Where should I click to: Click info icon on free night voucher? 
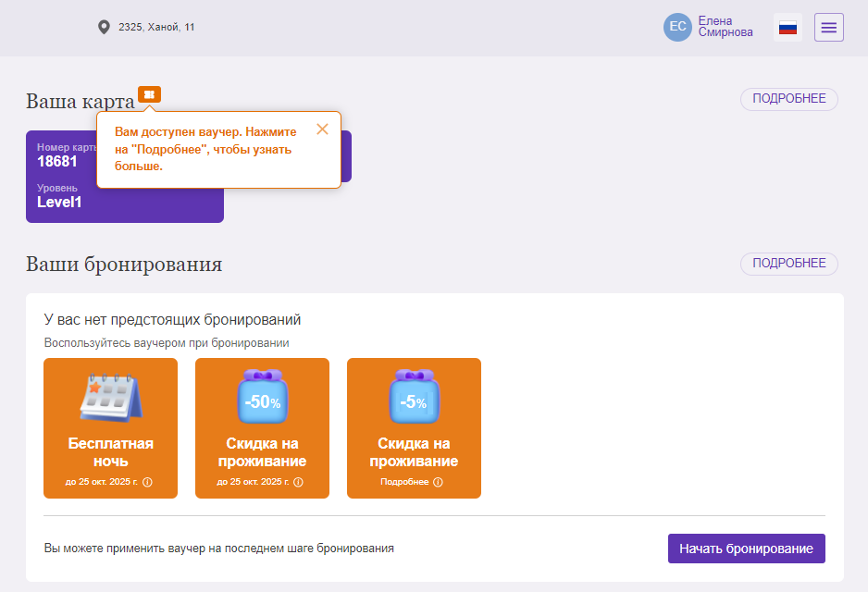(147, 482)
